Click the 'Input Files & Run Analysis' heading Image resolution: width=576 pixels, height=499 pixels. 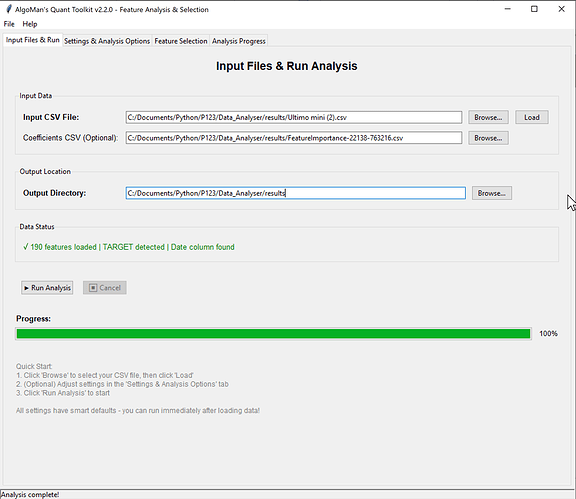(x=287, y=66)
